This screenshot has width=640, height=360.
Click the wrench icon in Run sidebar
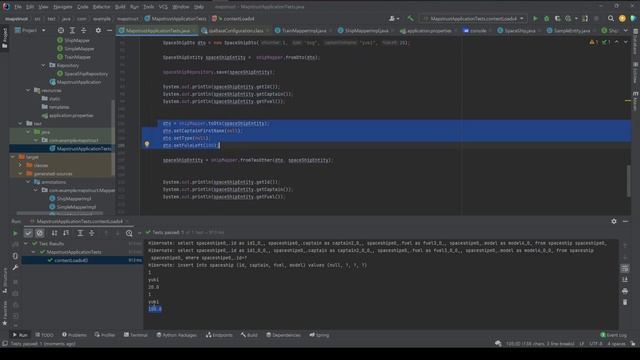point(15,267)
